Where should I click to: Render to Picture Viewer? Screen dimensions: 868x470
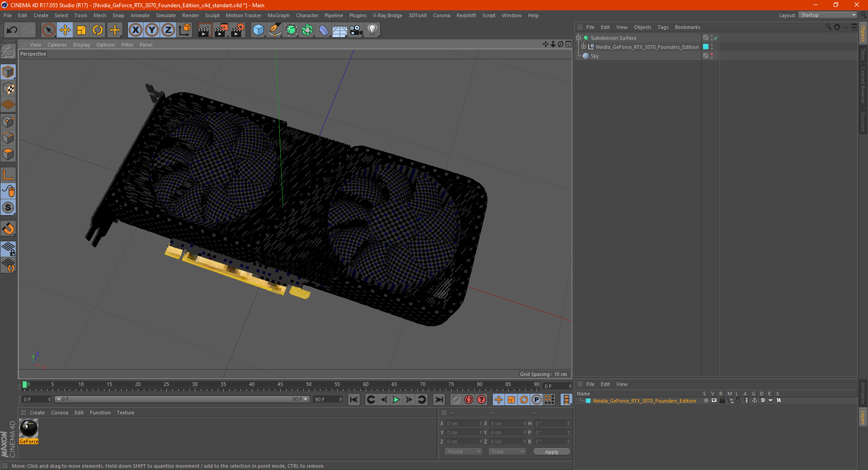tap(221, 30)
